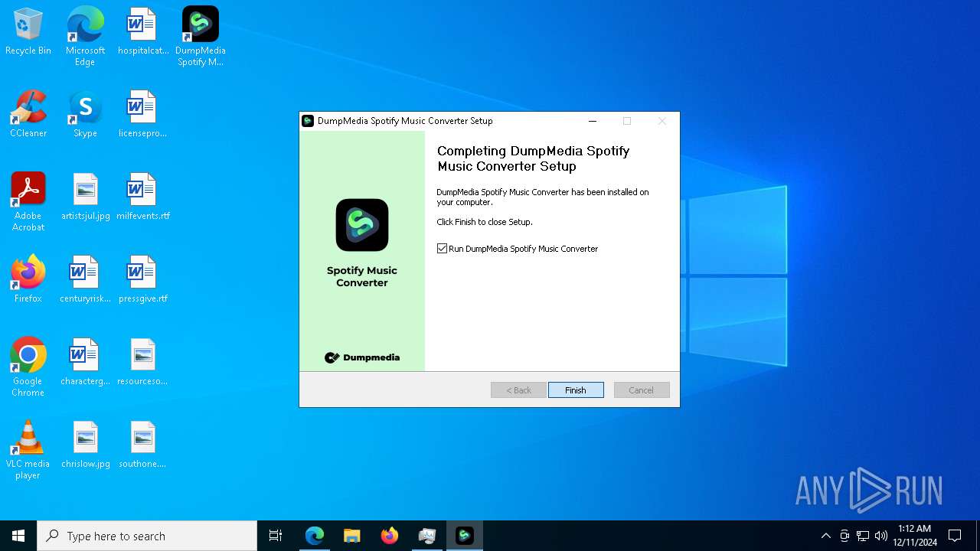Open VLC media player desktop shortcut

[28, 449]
